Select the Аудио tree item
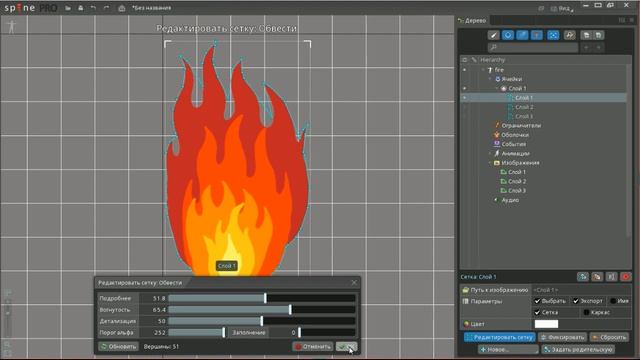 510,200
